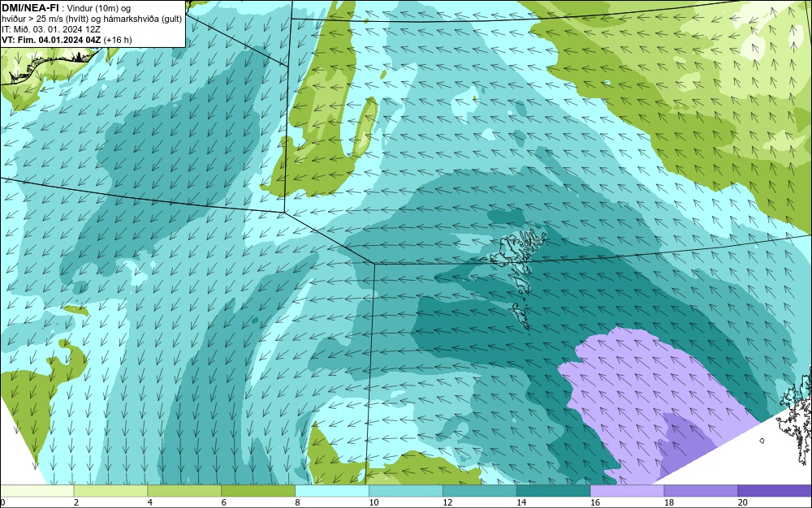This screenshot has width=812, height=508.
Task: Click the 18–20 m/s medium purple legend swatch
Action: [702, 490]
